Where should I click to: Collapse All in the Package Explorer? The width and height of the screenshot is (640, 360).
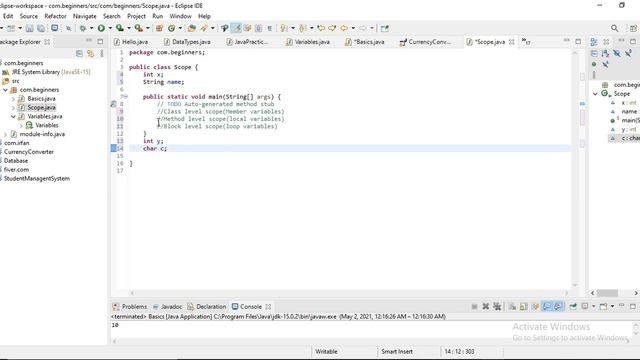tap(79, 53)
